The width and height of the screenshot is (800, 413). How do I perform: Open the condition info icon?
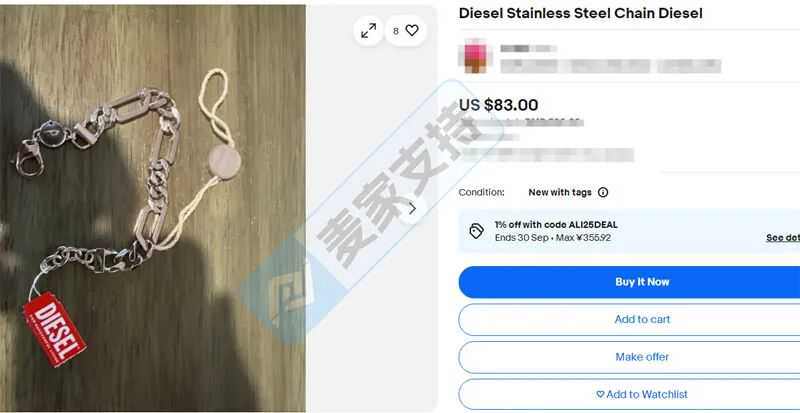[603, 192]
